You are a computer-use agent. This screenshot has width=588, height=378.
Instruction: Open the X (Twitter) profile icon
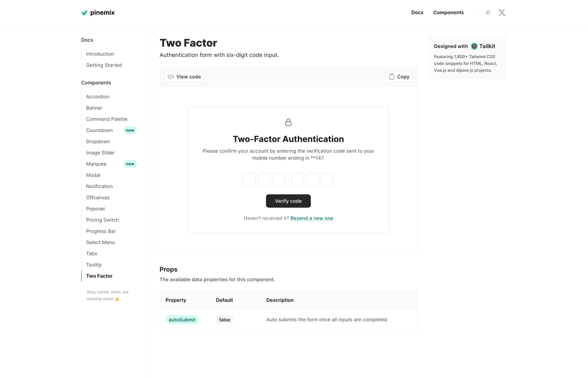coord(502,12)
